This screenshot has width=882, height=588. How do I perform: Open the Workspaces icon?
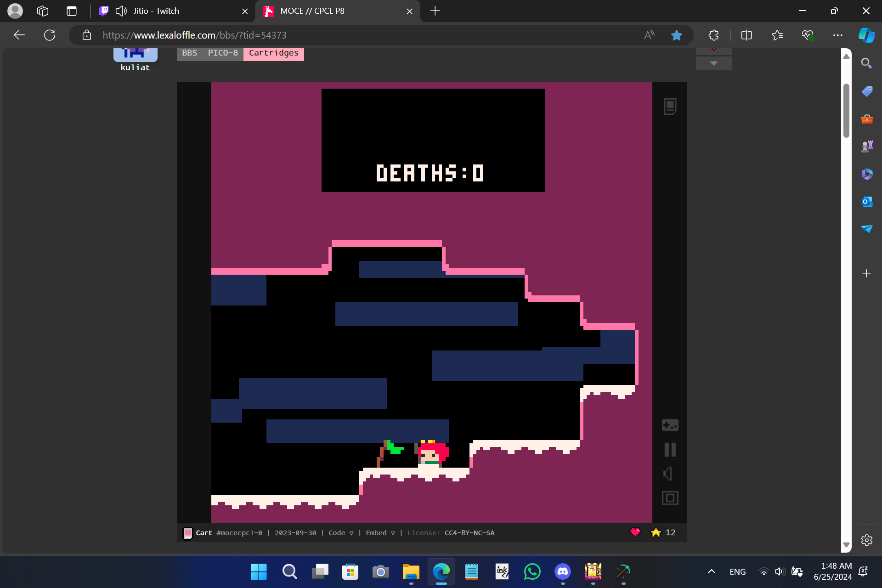(43, 11)
